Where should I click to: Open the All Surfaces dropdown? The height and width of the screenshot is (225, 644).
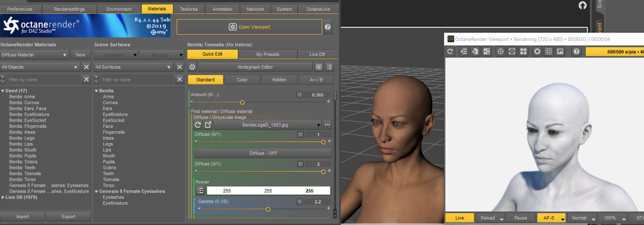(133, 67)
